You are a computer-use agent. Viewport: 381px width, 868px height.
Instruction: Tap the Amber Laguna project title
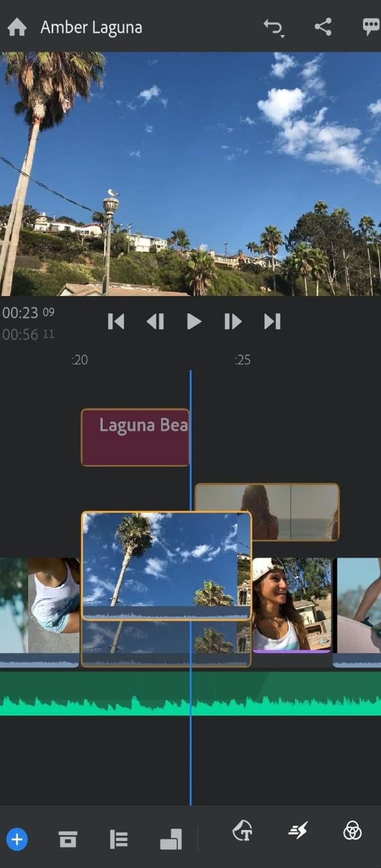91,28
